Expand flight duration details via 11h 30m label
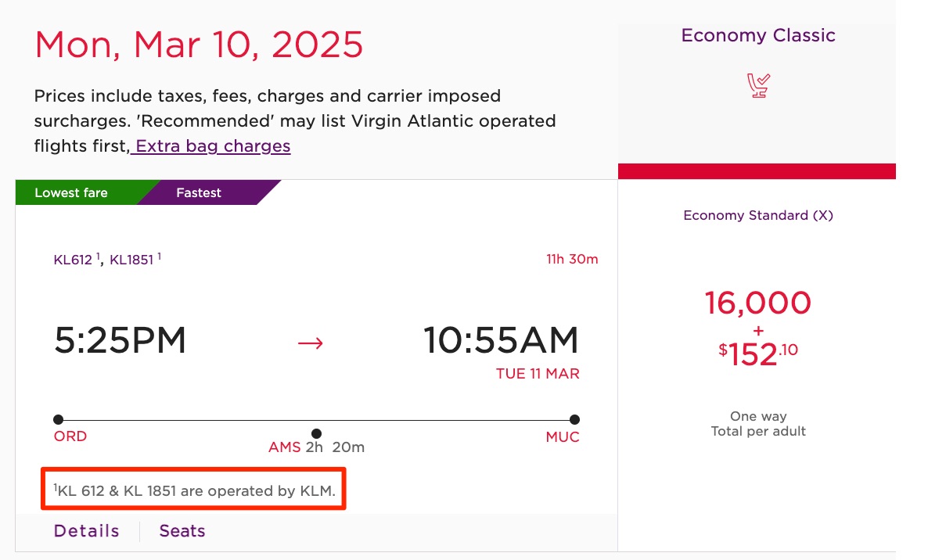This screenshot has height=560, width=928. 572,259
